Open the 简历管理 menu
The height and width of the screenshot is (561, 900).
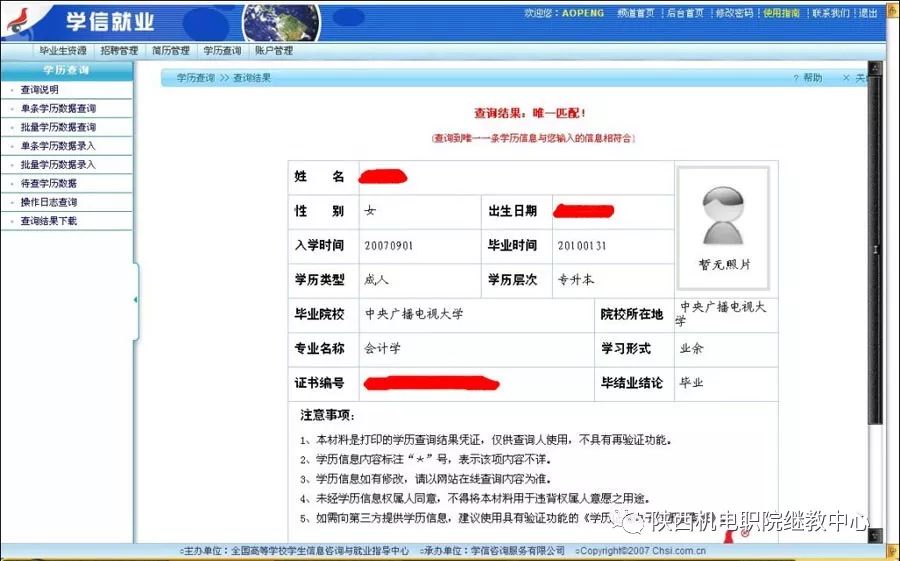(x=171, y=51)
